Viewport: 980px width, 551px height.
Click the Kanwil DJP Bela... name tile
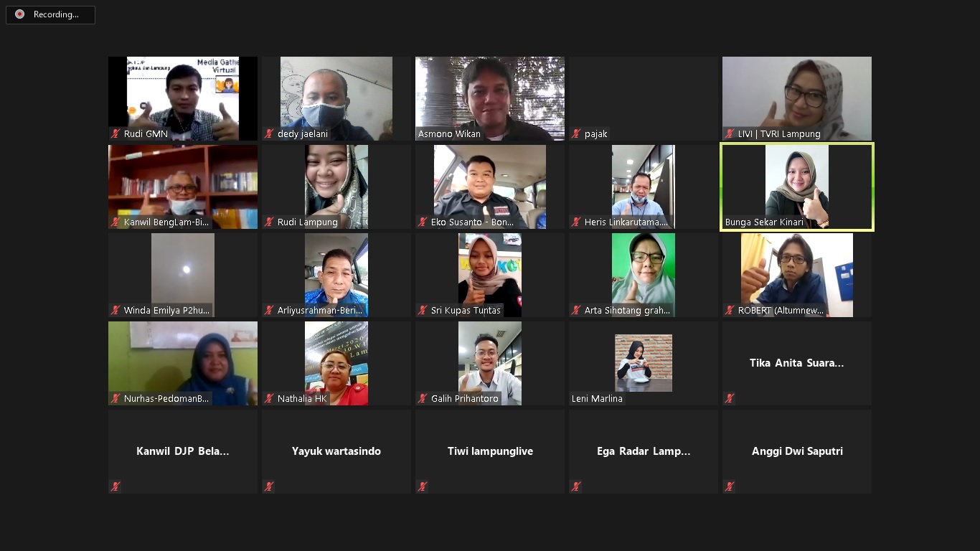(x=182, y=451)
